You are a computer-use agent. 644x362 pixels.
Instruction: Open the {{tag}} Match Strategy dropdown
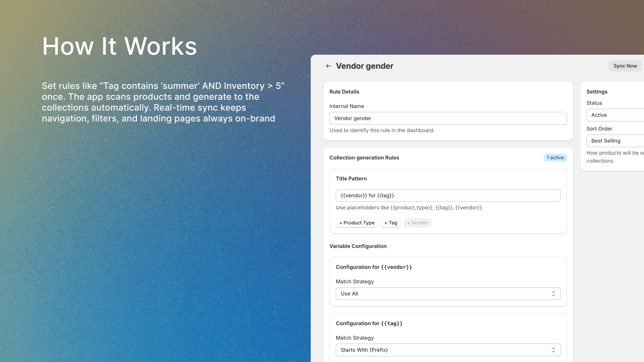pyautogui.click(x=448, y=350)
